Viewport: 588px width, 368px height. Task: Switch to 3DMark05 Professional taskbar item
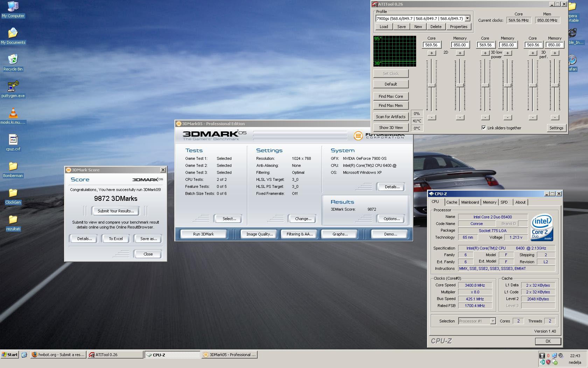click(230, 355)
